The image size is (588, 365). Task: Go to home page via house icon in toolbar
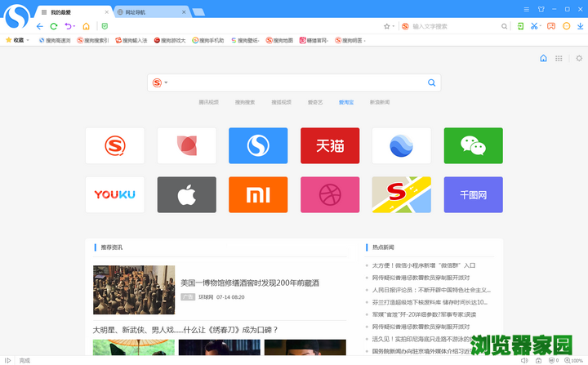pyautogui.click(x=86, y=26)
